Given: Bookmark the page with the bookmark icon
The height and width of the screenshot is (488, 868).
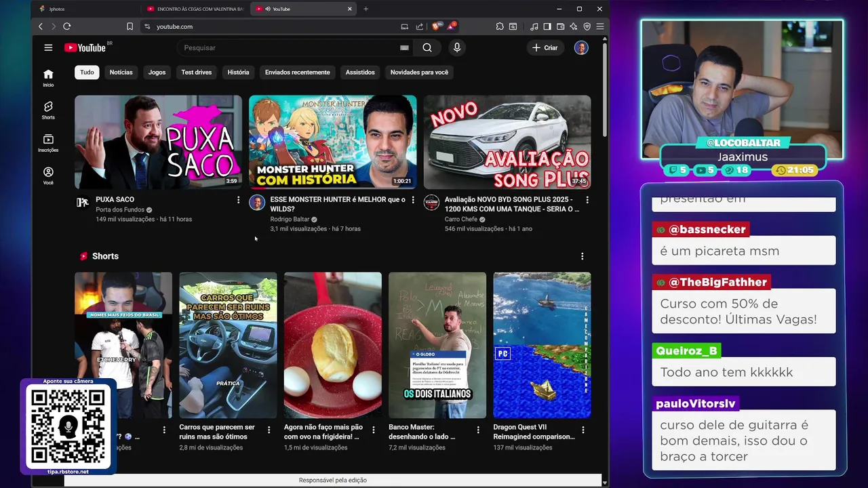Looking at the screenshot, I should pos(130,26).
